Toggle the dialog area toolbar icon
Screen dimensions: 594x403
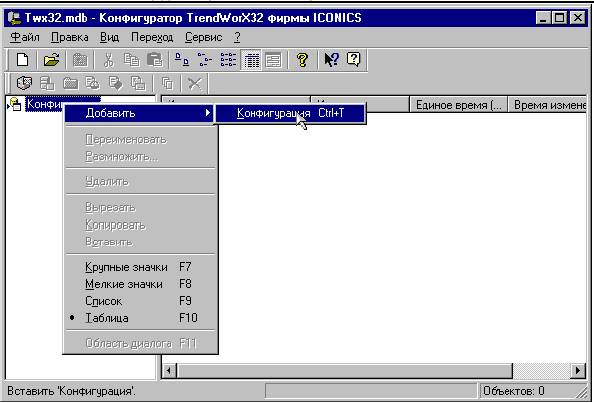point(274,60)
